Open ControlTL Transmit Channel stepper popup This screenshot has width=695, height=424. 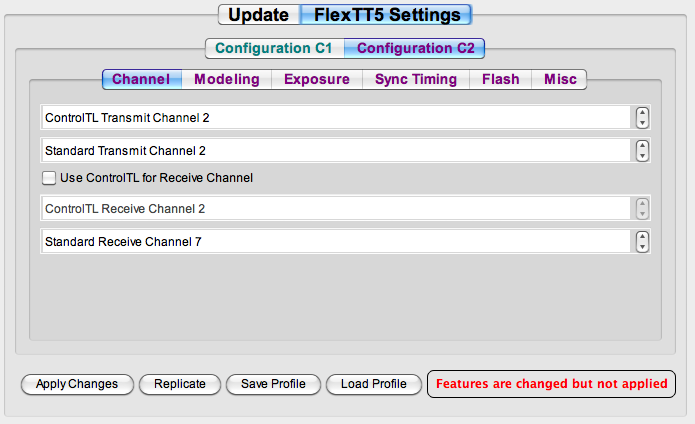642,118
